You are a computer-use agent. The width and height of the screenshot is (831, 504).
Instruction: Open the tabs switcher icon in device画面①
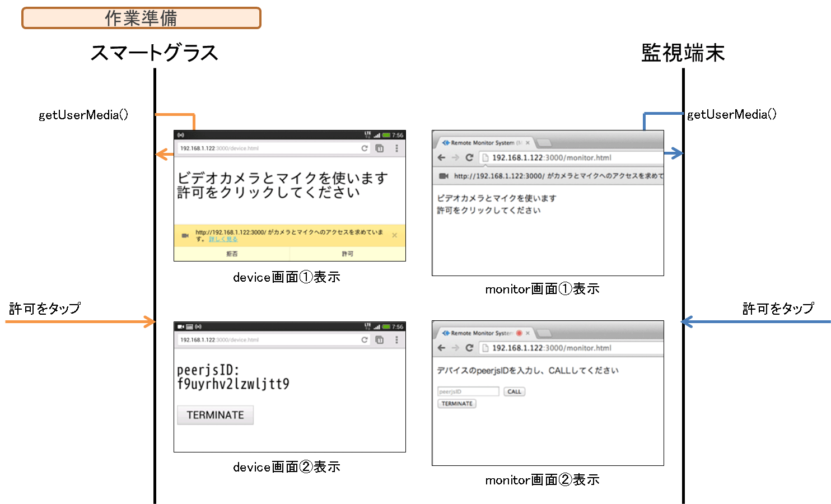380,148
